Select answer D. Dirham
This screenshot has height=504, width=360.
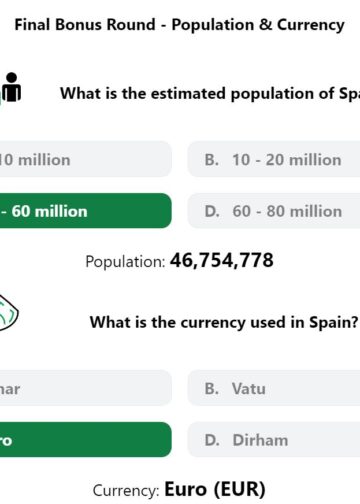(274, 440)
